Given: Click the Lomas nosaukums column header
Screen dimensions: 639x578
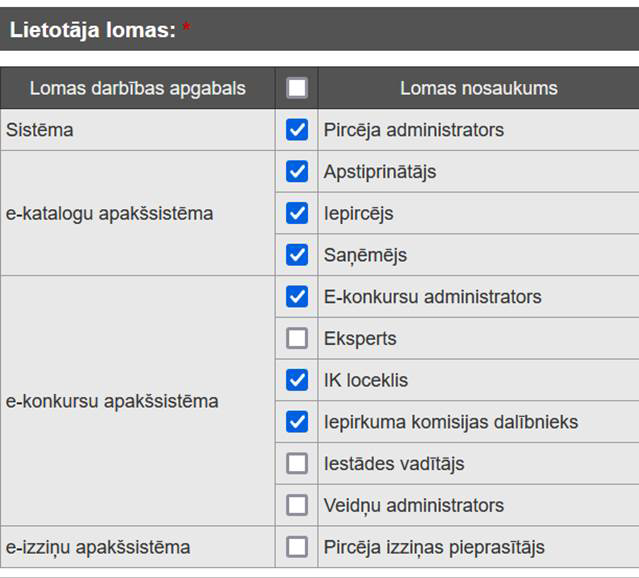Looking at the screenshot, I should [478, 88].
